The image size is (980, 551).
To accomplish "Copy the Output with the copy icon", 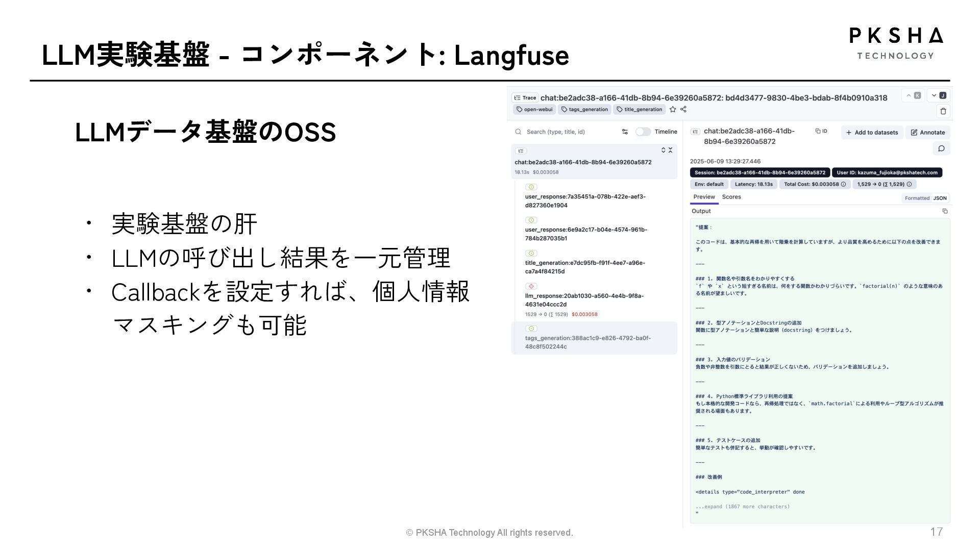I will [945, 211].
